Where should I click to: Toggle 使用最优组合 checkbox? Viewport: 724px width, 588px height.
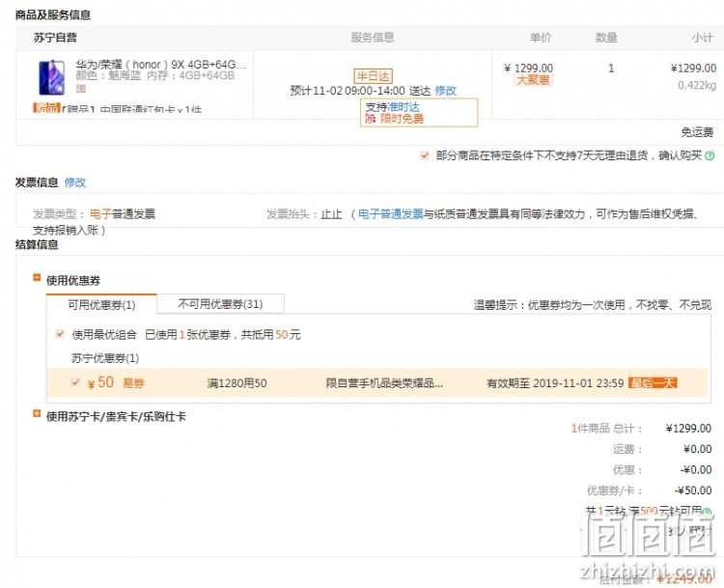pos(60,334)
